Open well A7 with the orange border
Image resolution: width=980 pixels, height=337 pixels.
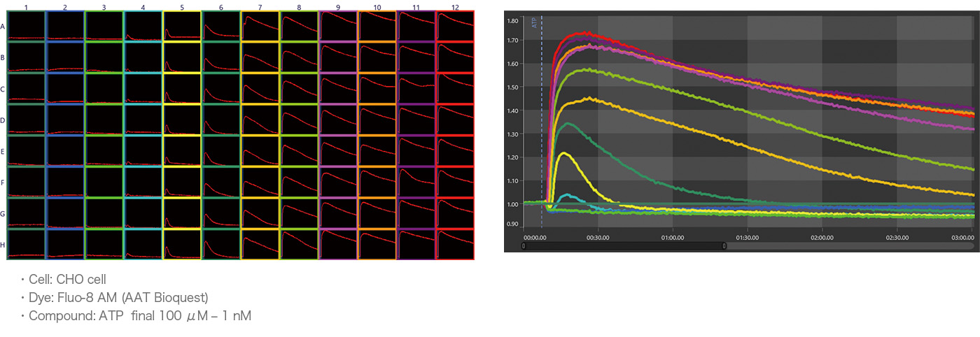[x=260, y=27]
